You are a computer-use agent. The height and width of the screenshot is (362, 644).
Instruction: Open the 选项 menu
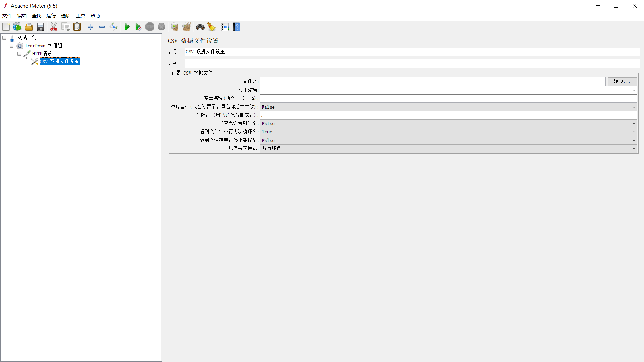pos(66,16)
